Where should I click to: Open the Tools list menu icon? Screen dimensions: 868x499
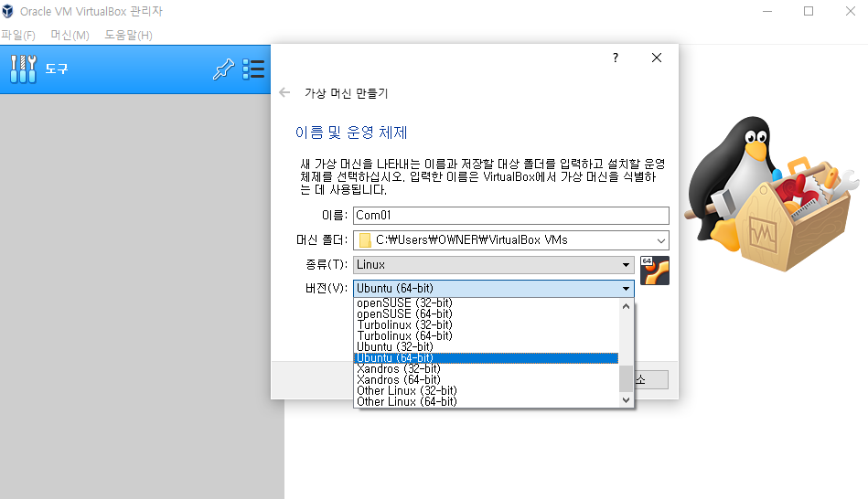tap(253, 69)
